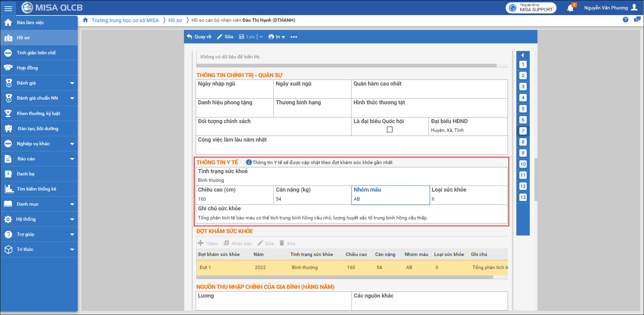Open the Hợp đồng sidebar item
The image size is (644, 315).
(27, 68)
